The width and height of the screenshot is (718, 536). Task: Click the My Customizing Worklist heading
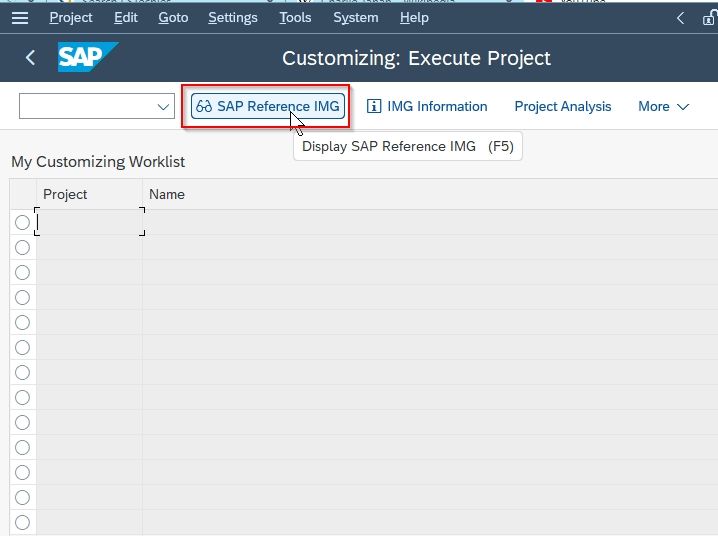(x=98, y=162)
